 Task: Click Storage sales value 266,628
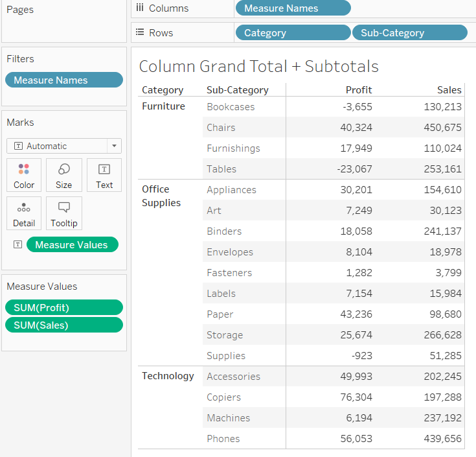click(443, 335)
